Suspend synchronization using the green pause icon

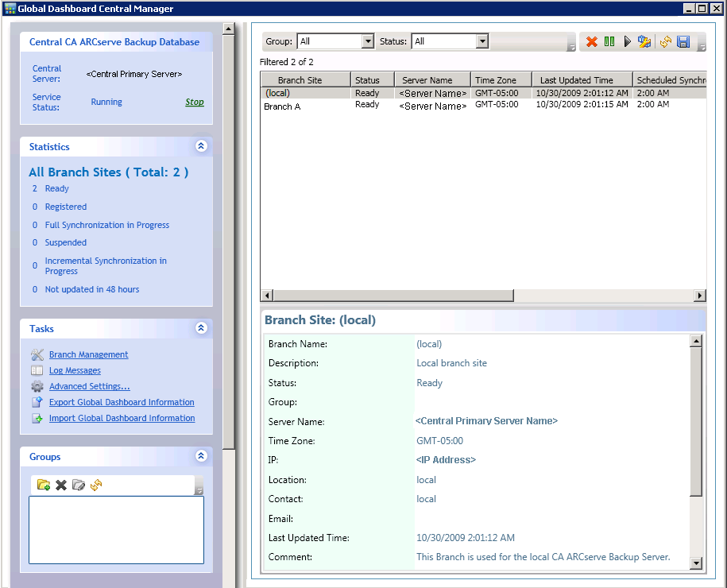point(609,41)
